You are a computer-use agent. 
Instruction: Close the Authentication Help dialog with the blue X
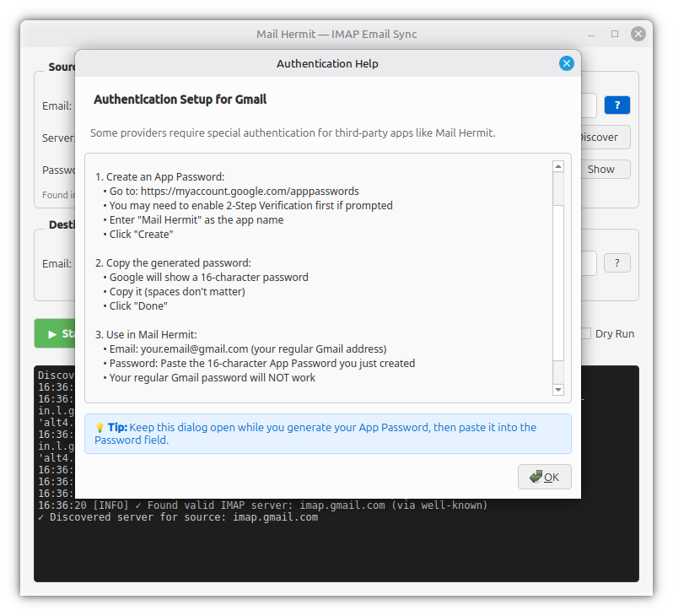(x=566, y=63)
